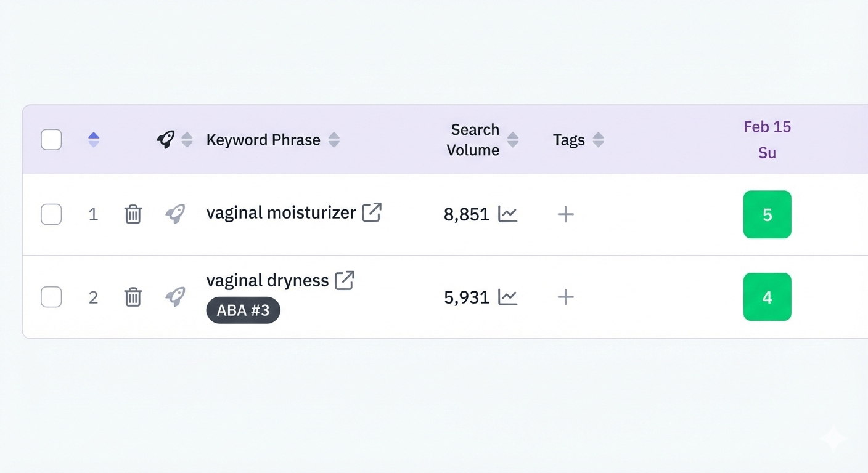This screenshot has height=473, width=868.
Task: Show search volume trend chart for 8,851
Action: point(507,214)
